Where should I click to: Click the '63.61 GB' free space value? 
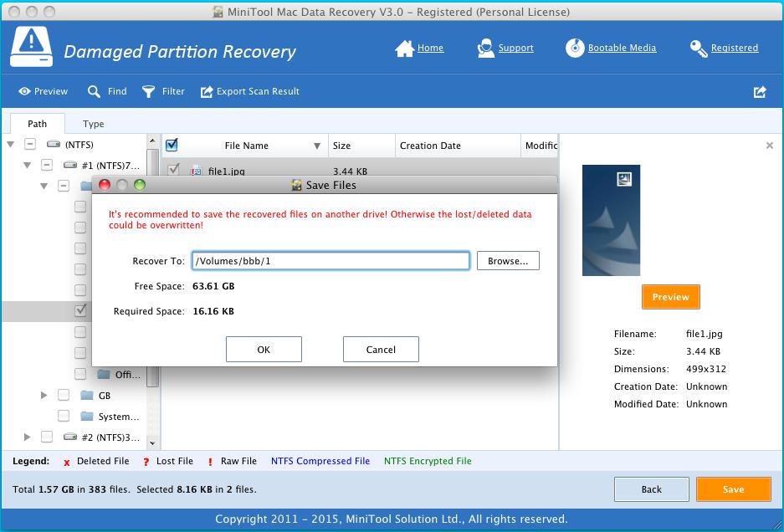[213, 287]
